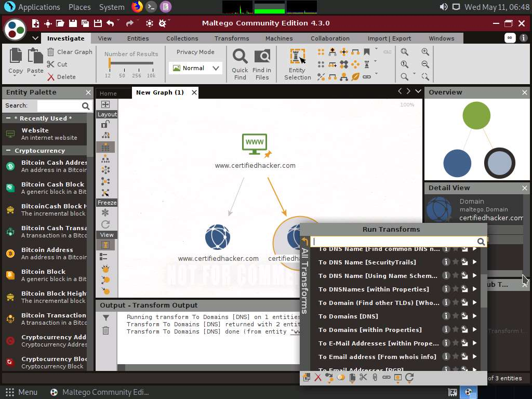
Task: Open the Machines ribbon tab
Action: 279,38
